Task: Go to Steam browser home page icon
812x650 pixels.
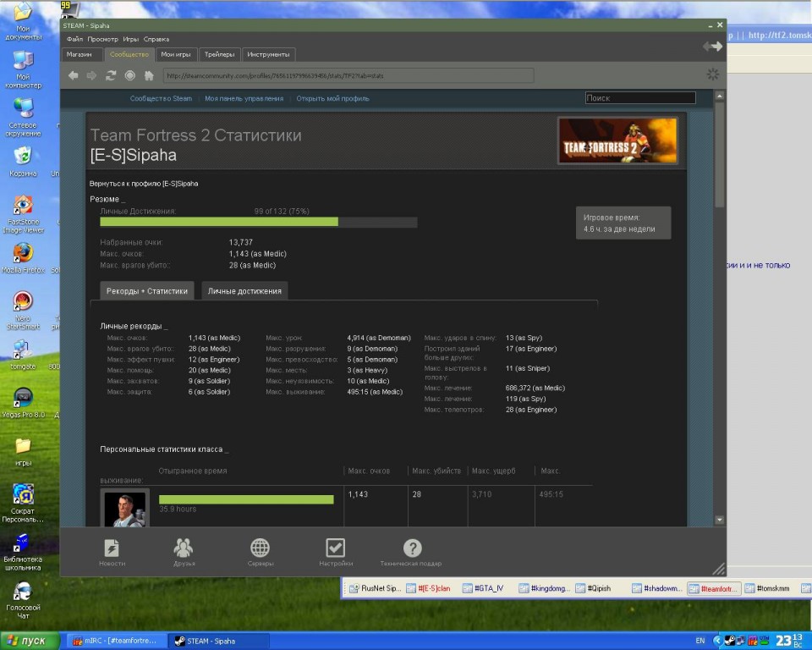Action: click(149, 75)
